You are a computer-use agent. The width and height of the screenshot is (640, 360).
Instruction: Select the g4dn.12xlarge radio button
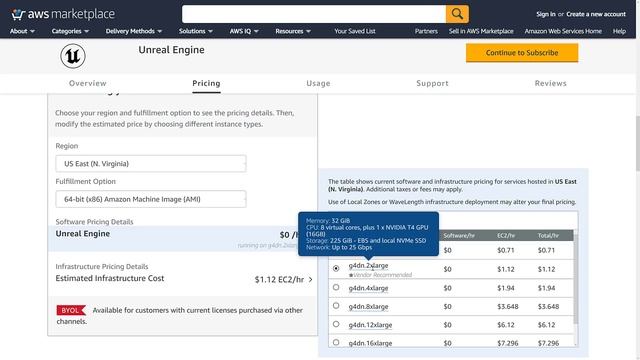pos(336,324)
